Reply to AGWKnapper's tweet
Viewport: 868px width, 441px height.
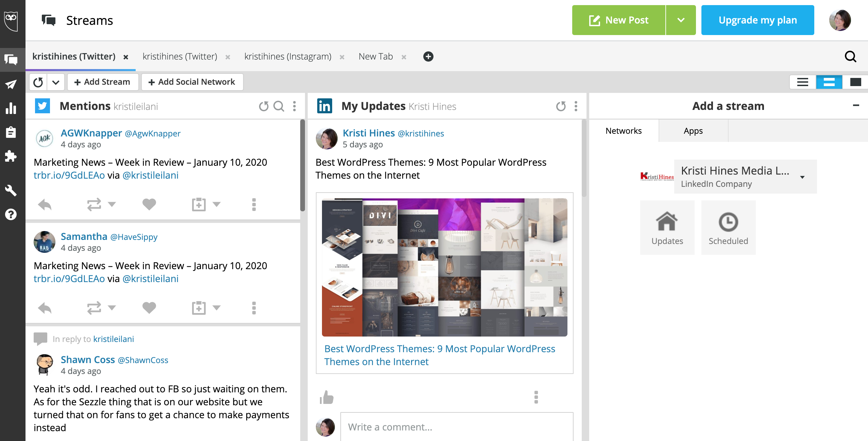pos(45,205)
